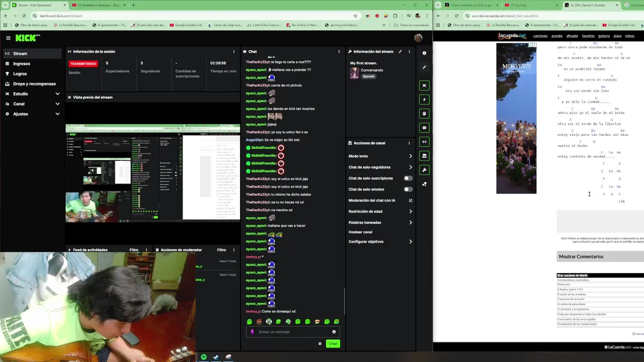
Task: Reload the Kick dashboard page
Action: click(x=24, y=16)
